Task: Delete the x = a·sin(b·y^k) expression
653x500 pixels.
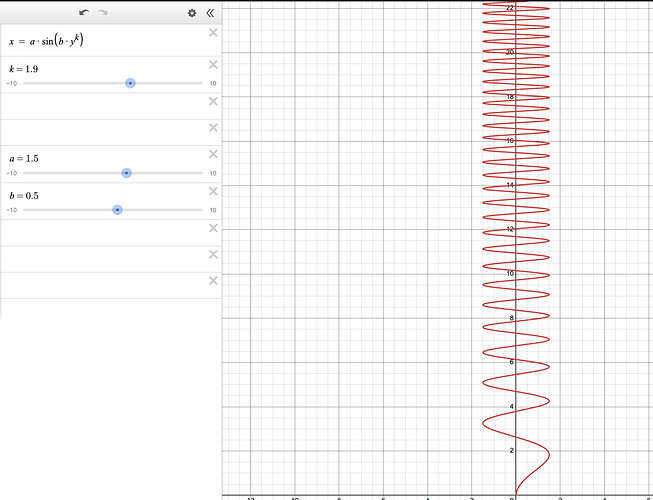Action: [x=213, y=32]
